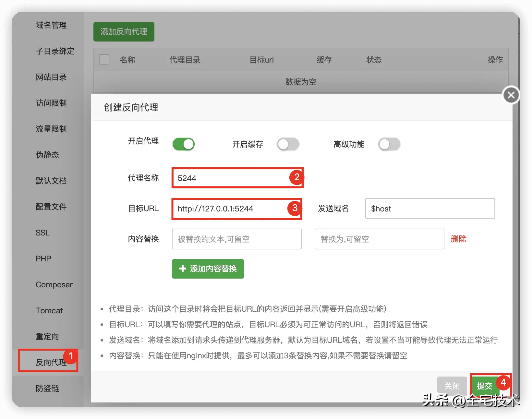Switch to the PHP section
The height and width of the screenshot is (419, 532).
pyautogui.click(x=43, y=258)
